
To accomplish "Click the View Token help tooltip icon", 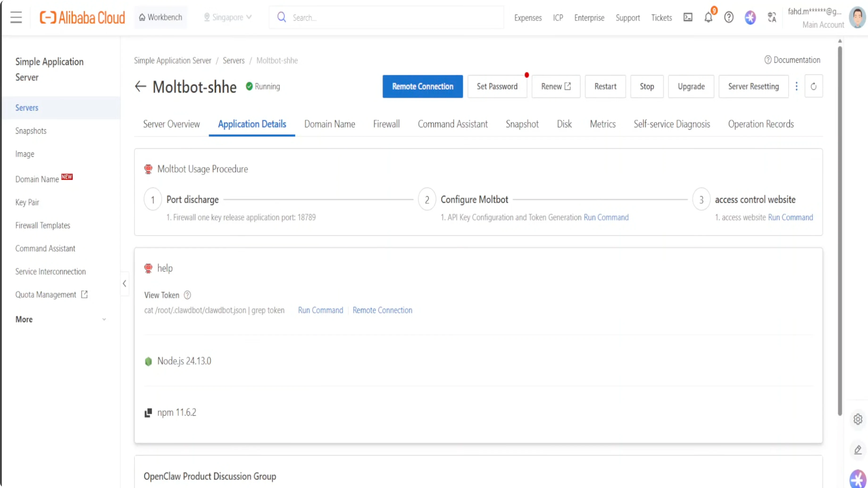I will point(187,295).
